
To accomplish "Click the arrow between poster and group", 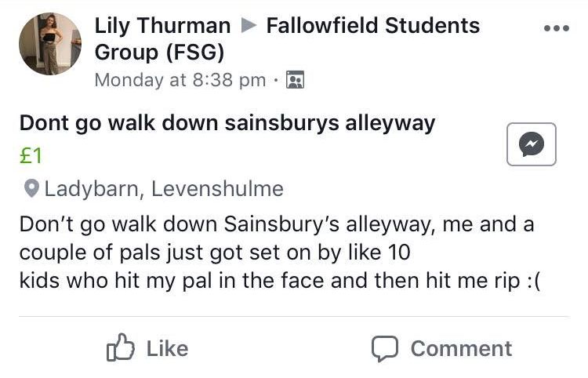I will point(249,25).
